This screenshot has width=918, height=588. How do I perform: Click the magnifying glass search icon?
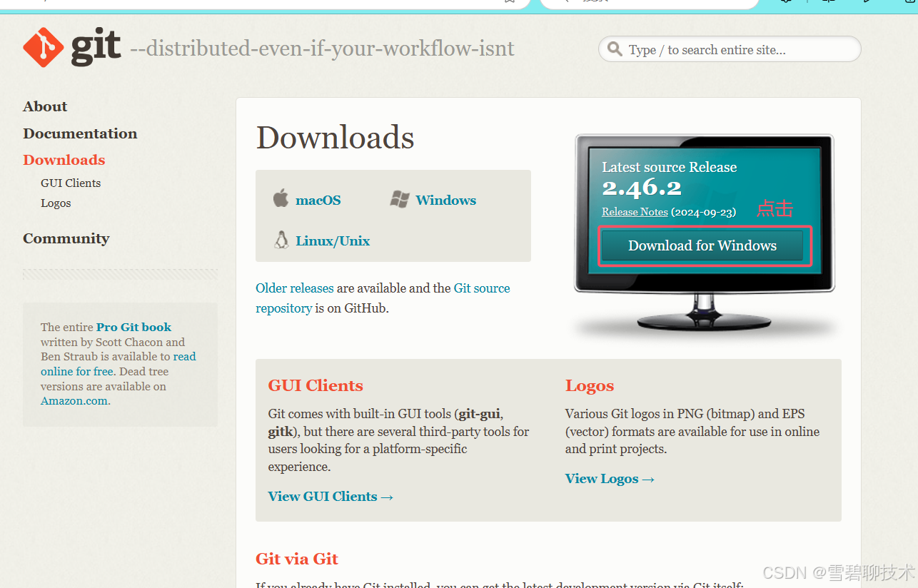[x=614, y=49]
